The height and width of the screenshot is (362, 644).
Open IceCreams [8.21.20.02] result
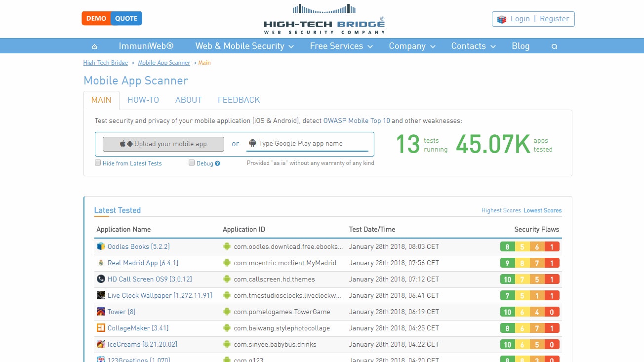pos(142,344)
